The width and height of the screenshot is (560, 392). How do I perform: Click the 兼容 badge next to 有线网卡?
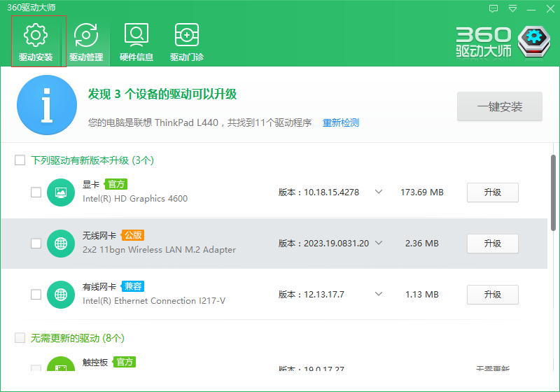[x=132, y=286]
